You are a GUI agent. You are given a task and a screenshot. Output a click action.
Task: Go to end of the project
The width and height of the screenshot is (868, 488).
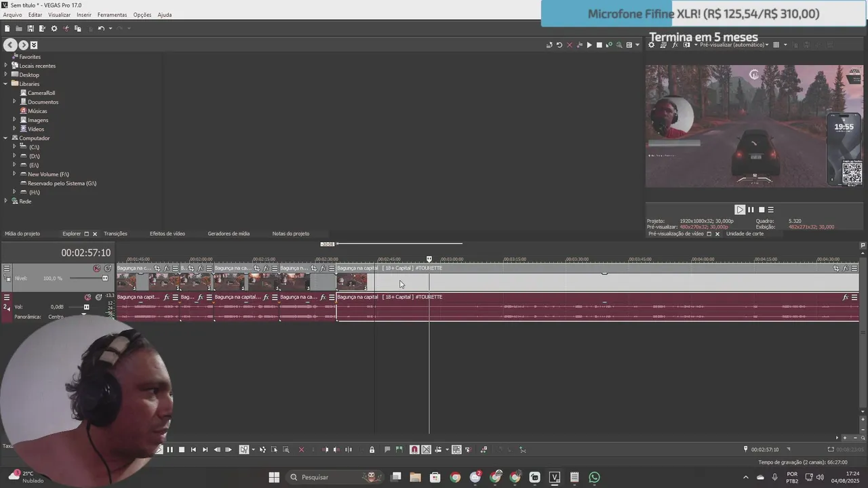coord(205,449)
